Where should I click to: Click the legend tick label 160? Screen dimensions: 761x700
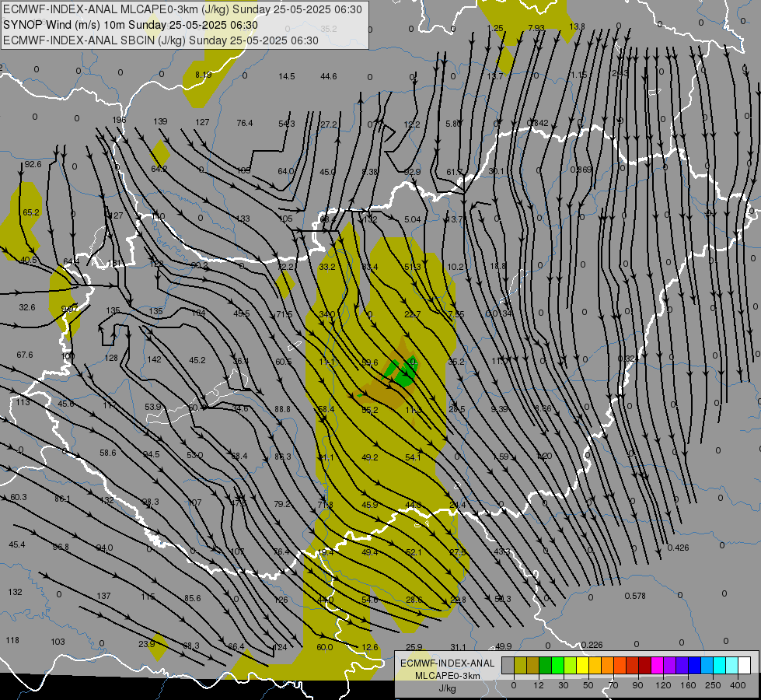coord(688,685)
